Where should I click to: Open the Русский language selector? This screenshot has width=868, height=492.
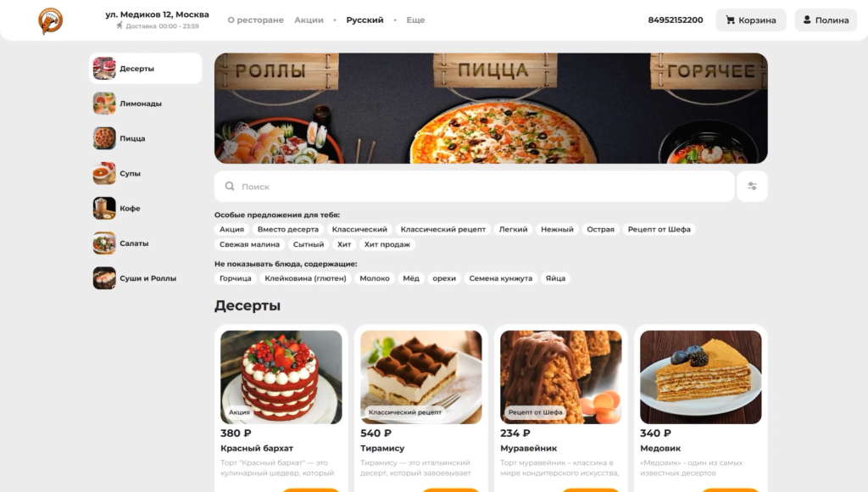[364, 20]
